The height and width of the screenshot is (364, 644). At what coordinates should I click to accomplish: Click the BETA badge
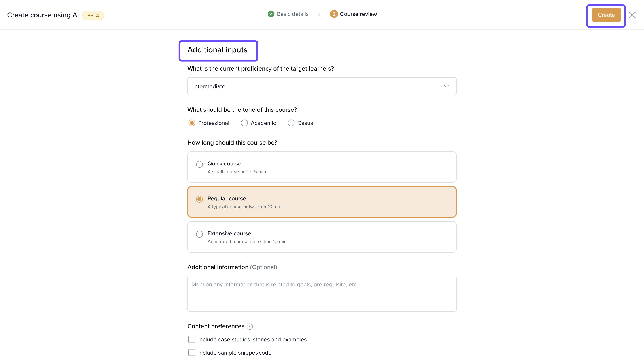point(93,15)
